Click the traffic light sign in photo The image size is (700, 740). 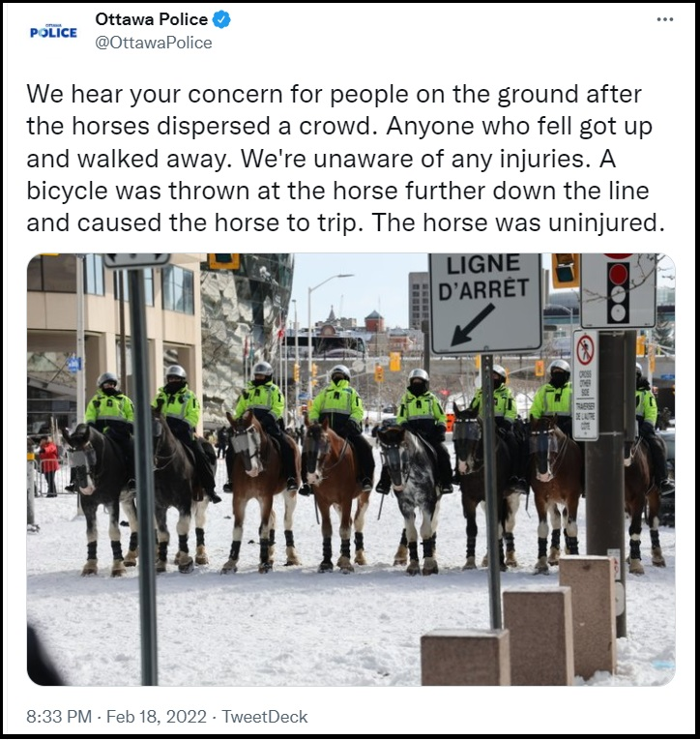click(x=618, y=291)
